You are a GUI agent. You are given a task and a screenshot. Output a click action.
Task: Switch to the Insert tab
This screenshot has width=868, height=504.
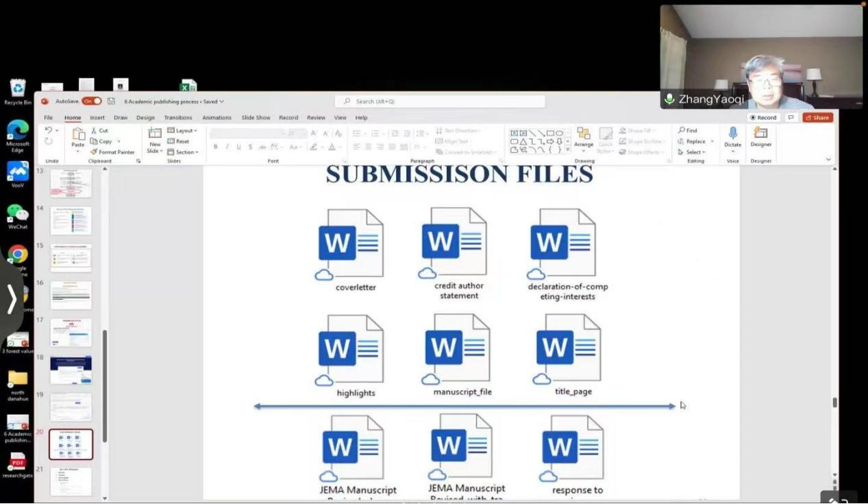(97, 118)
